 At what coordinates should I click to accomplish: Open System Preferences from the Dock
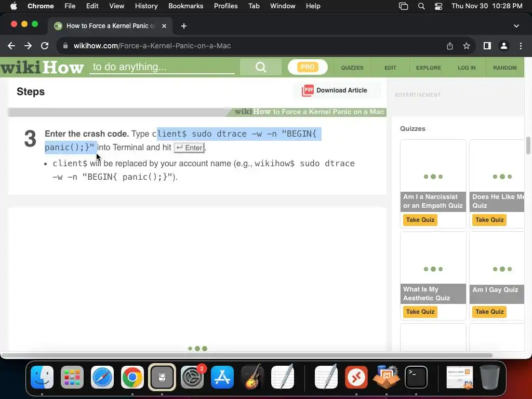(x=192, y=377)
